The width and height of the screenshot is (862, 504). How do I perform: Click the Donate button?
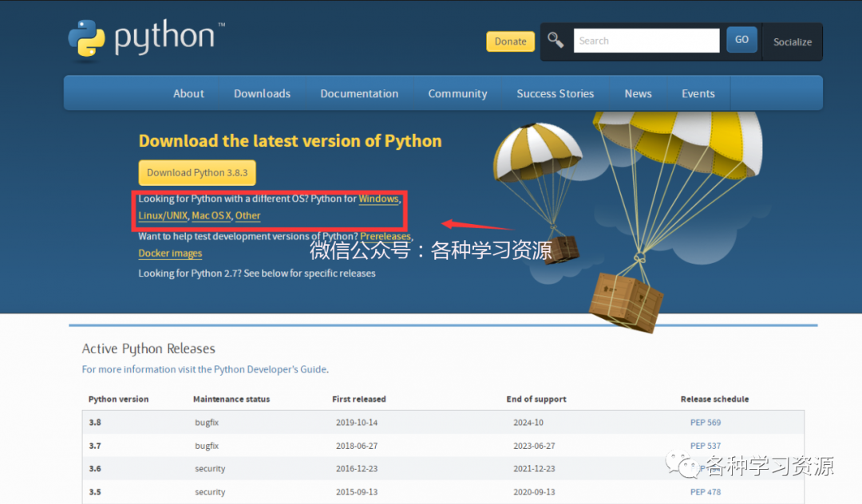pos(510,41)
